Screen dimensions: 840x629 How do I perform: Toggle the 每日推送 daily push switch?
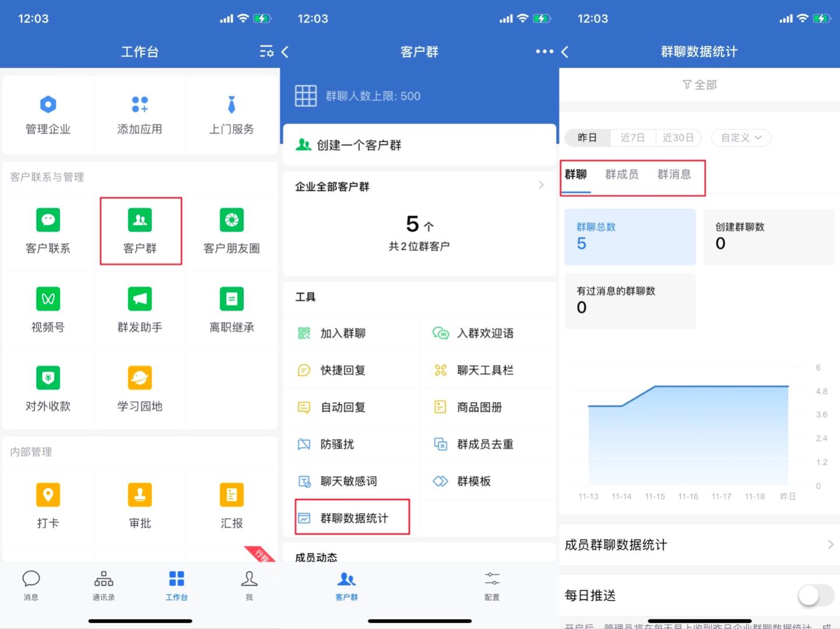815,595
